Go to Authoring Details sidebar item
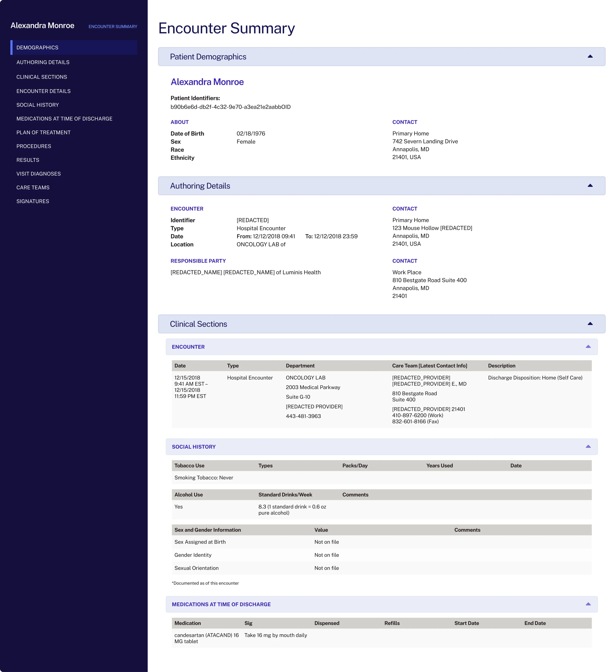This screenshot has height=672, width=616. pyautogui.click(x=43, y=62)
